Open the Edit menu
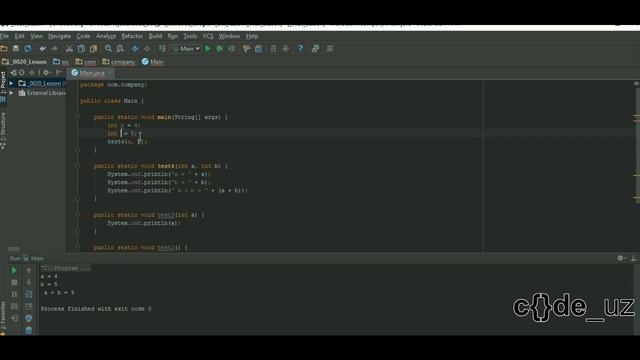 pos(19,36)
